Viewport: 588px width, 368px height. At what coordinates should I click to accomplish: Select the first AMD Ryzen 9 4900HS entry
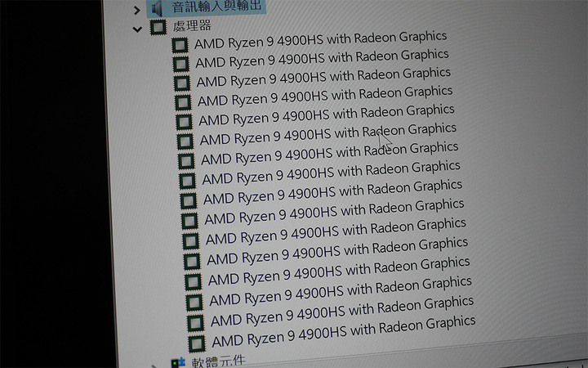coord(321,40)
